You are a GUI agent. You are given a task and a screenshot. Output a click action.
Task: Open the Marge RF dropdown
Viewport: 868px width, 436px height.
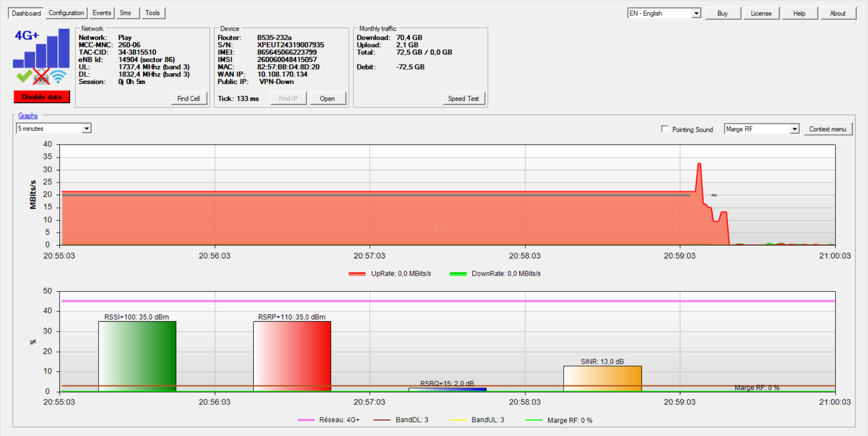[761, 129]
